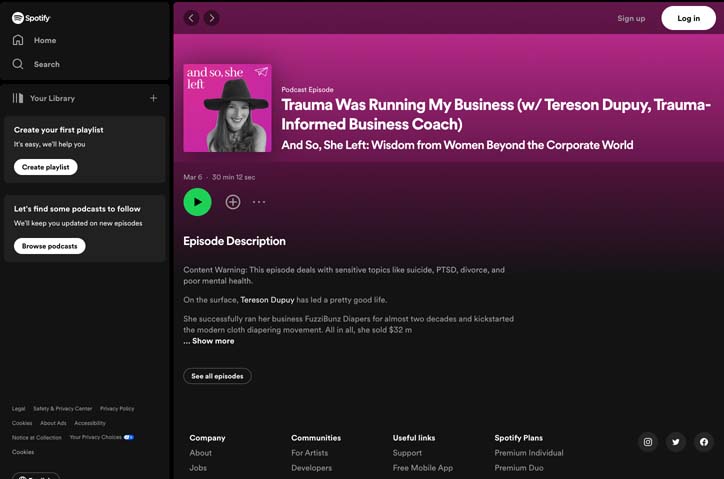Click the Spotify logo
Screen dimensions: 724x479
pyautogui.click(x=31, y=18)
